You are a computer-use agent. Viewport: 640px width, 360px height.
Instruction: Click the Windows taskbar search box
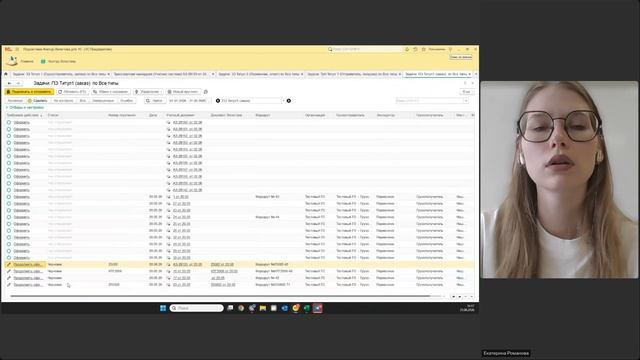(196, 308)
